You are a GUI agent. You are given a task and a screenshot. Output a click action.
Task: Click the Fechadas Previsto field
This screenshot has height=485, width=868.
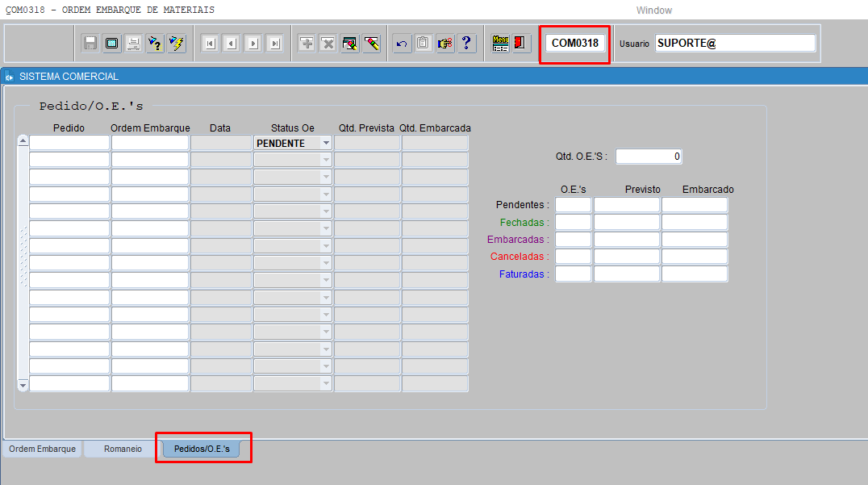pyautogui.click(x=627, y=222)
